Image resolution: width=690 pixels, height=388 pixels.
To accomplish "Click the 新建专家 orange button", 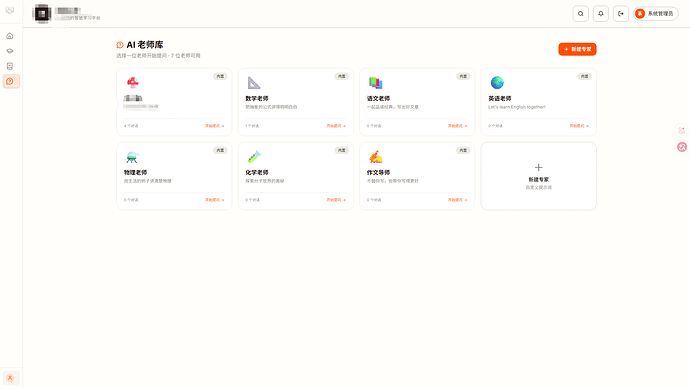I will pos(577,49).
